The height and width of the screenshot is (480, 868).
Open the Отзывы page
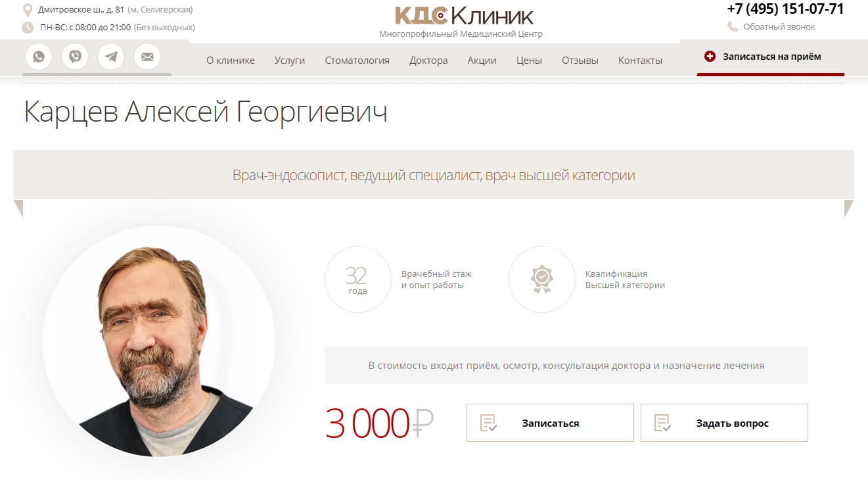point(580,60)
